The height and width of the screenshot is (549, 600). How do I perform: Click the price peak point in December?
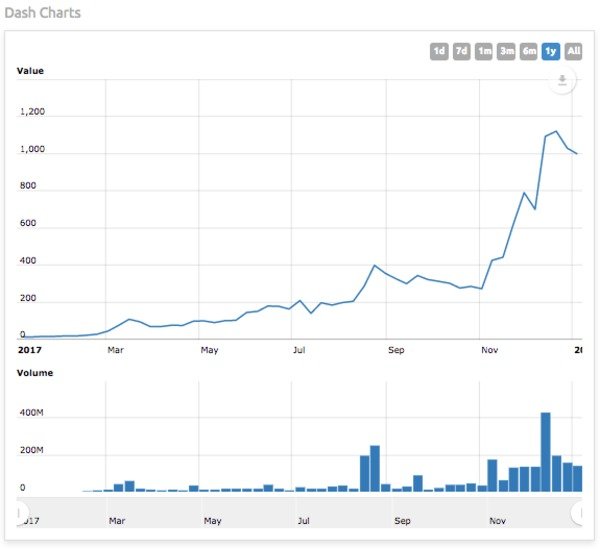click(556, 131)
